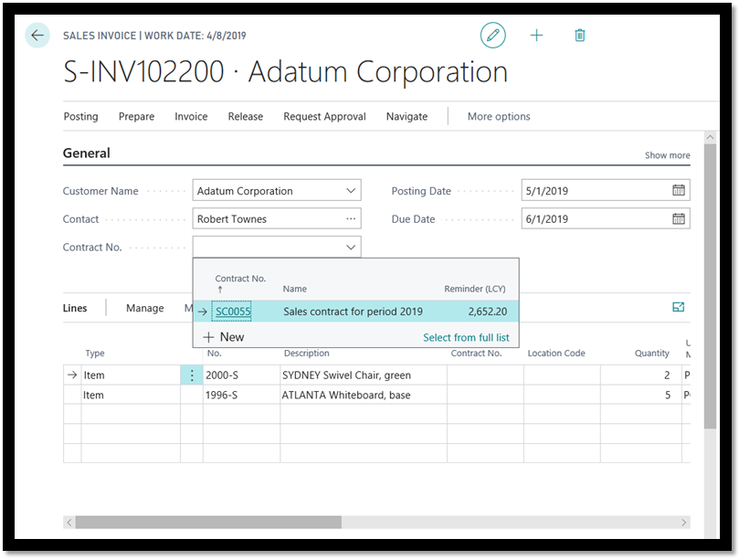Screen dimensions: 739x560
Task: Collapse the General section heading
Action: 86,153
